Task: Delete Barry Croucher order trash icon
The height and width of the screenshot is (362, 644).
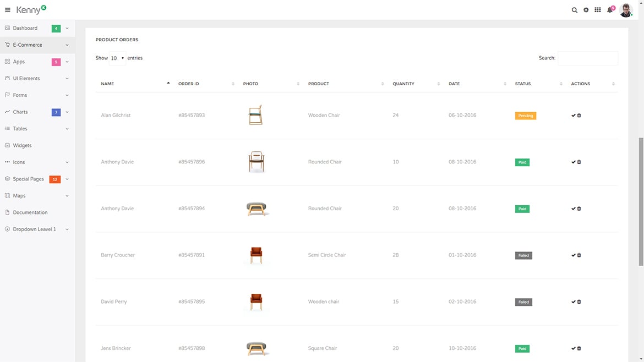Action: (579, 255)
